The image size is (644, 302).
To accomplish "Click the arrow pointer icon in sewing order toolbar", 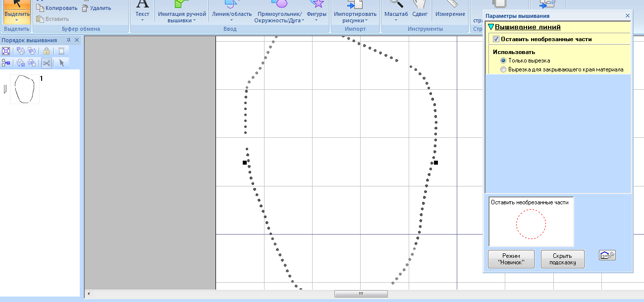I will tap(61, 62).
